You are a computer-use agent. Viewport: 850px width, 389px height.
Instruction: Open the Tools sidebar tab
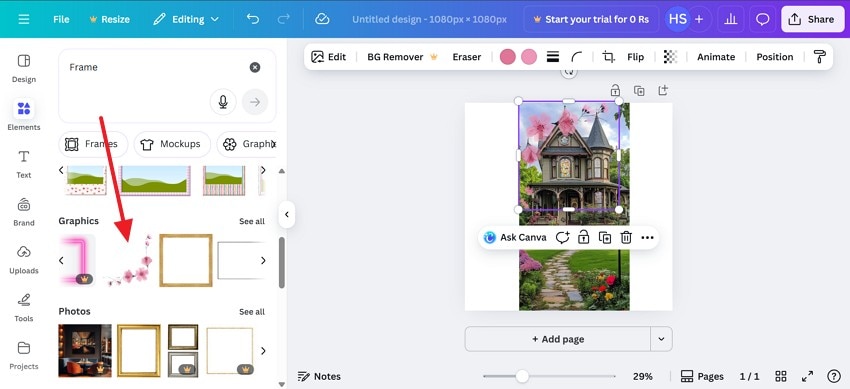(24, 307)
